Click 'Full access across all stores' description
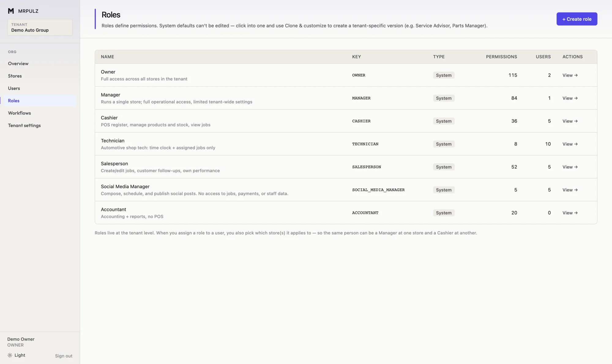The image size is (612, 364). point(144,79)
